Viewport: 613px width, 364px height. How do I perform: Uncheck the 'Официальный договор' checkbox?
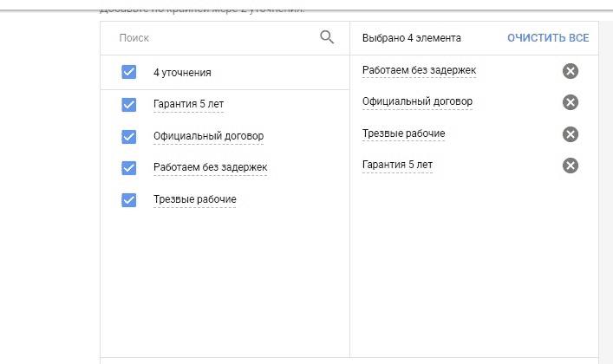(x=128, y=137)
